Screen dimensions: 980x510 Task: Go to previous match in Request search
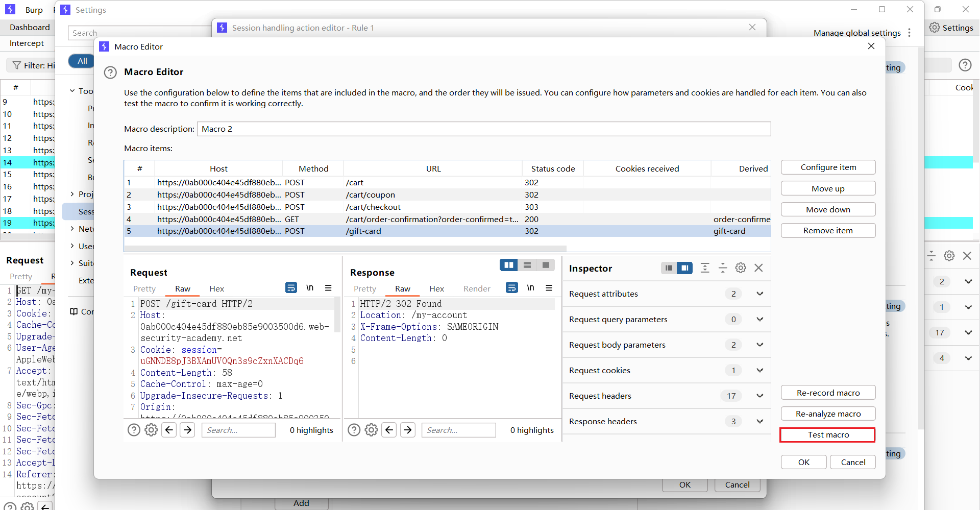[x=169, y=430]
